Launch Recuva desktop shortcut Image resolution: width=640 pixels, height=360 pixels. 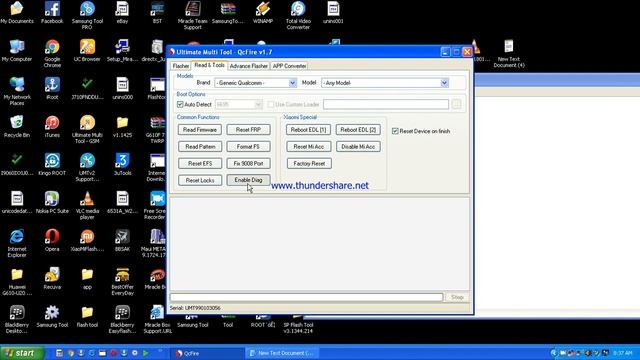[52, 278]
